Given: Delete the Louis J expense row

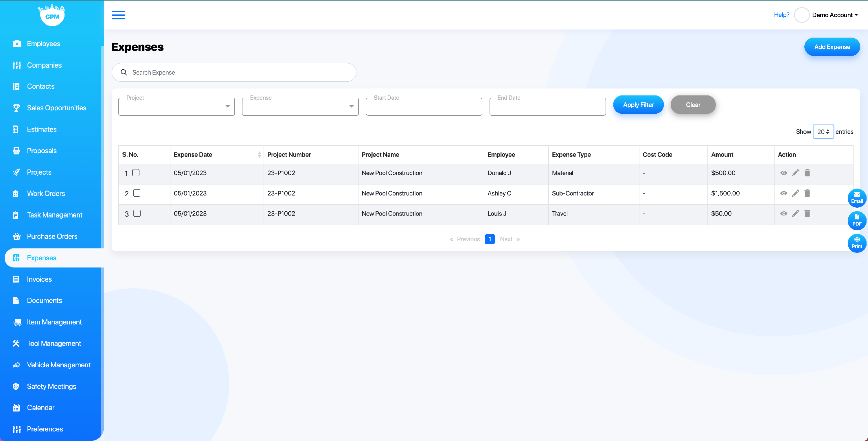Looking at the screenshot, I should (x=807, y=213).
